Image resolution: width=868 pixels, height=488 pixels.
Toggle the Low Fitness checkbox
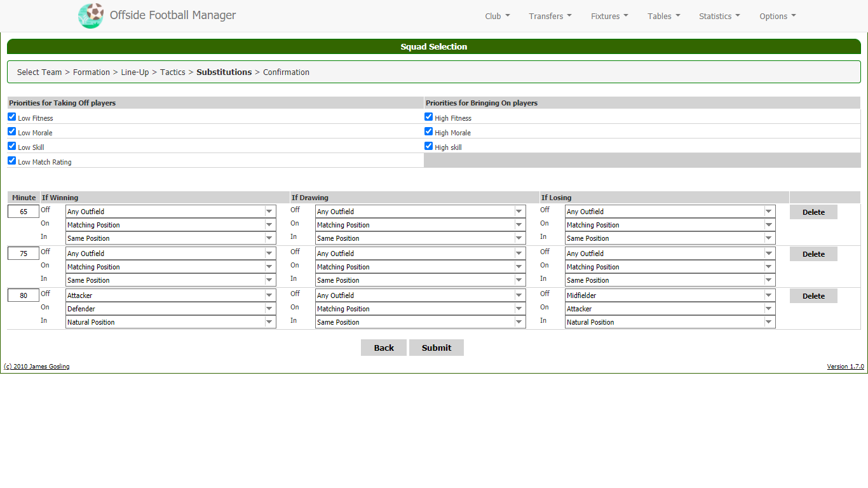(x=12, y=117)
